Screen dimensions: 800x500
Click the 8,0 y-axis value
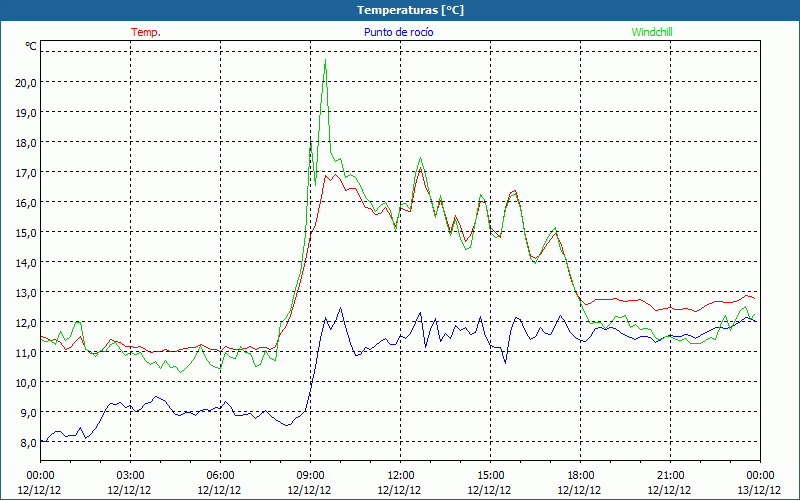pos(28,443)
